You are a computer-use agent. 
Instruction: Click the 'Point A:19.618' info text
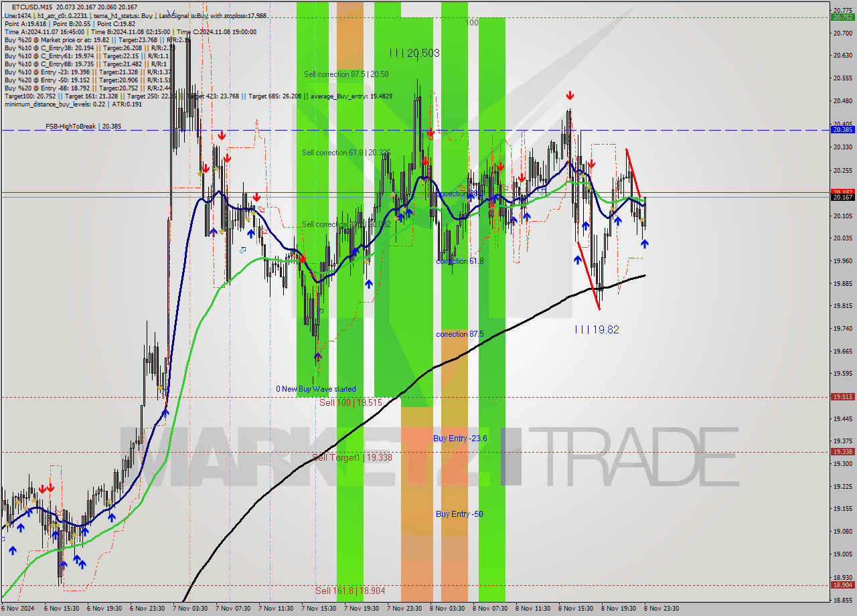click(25, 23)
